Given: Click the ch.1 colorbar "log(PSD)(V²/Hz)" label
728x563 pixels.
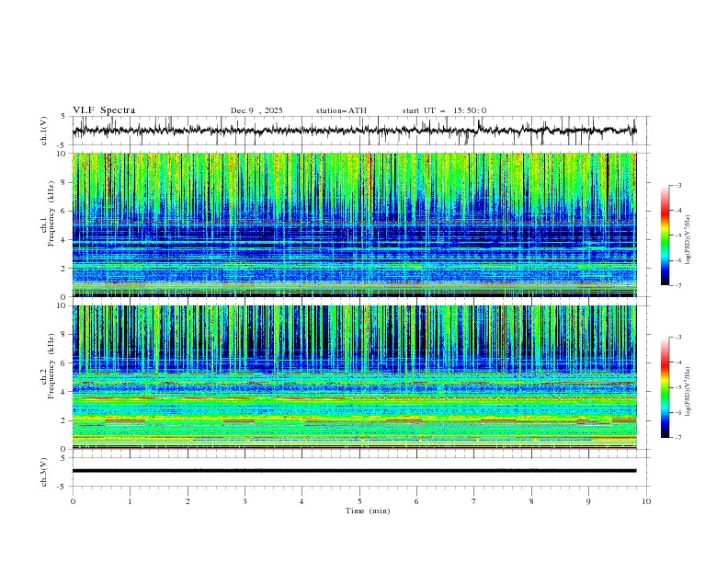Looking at the screenshot, I should [688, 240].
